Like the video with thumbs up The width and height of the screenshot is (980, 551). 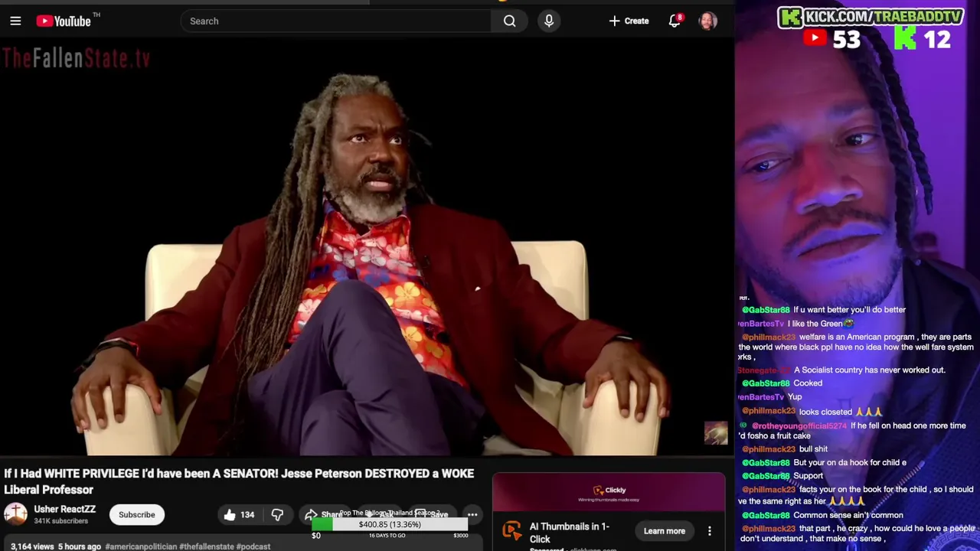(x=237, y=515)
